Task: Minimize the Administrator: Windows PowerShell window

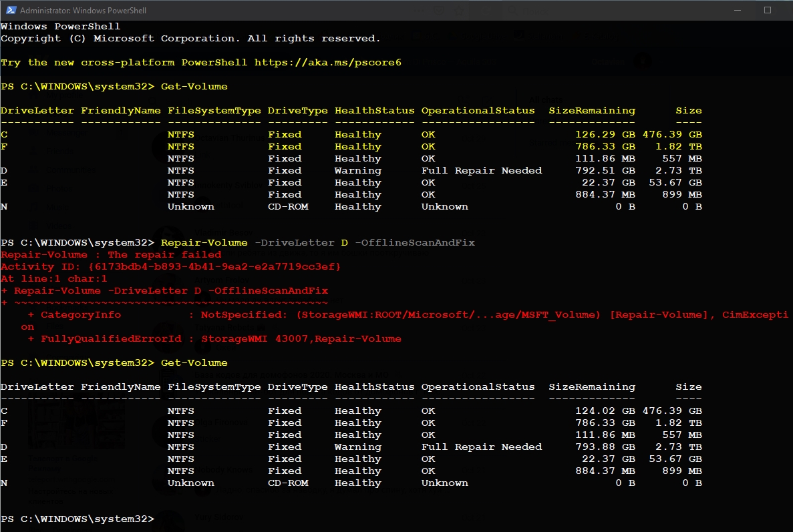Action: (x=738, y=10)
